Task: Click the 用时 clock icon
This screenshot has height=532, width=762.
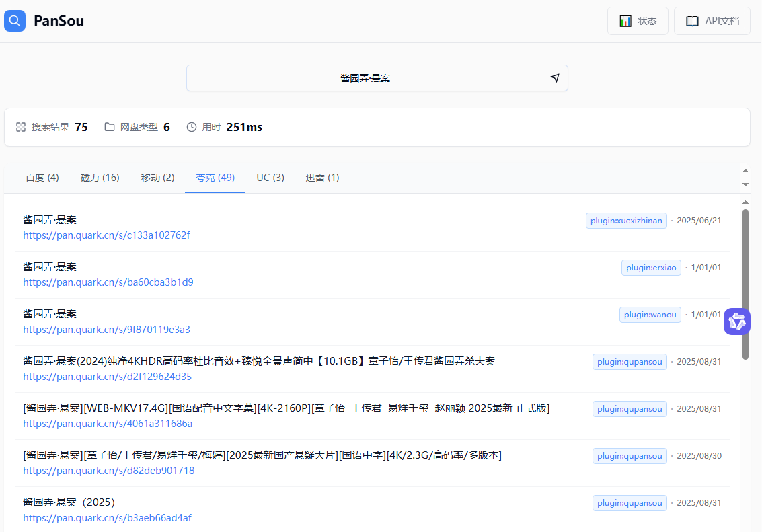Action: [192, 127]
